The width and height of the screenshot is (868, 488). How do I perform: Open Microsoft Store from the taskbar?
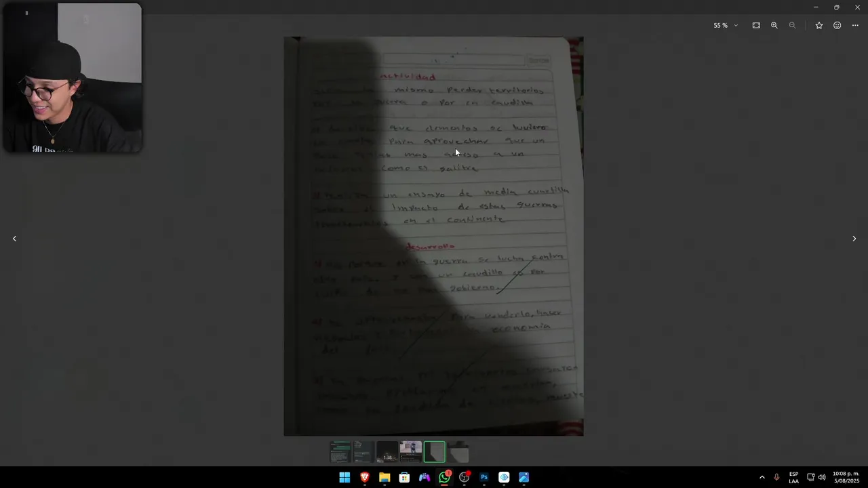(404, 477)
